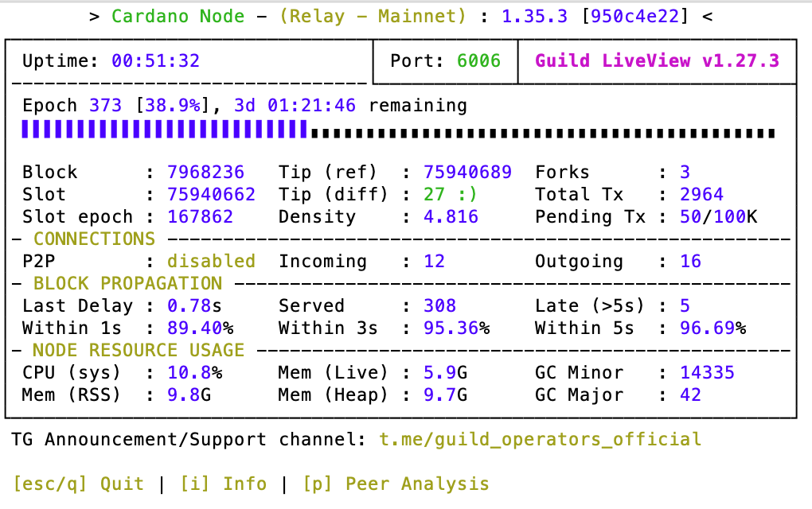Select the Mem (Heap) value 9.7G
The height and width of the screenshot is (509, 812).
click(x=445, y=394)
